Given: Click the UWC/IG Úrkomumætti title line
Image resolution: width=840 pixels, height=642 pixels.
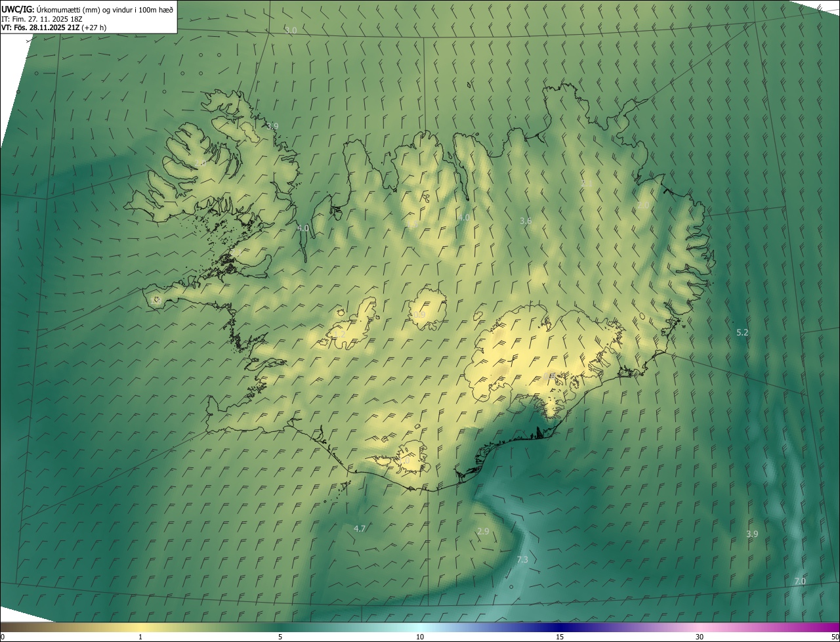Looking at the screenshot, I should (x=87, y=9).
